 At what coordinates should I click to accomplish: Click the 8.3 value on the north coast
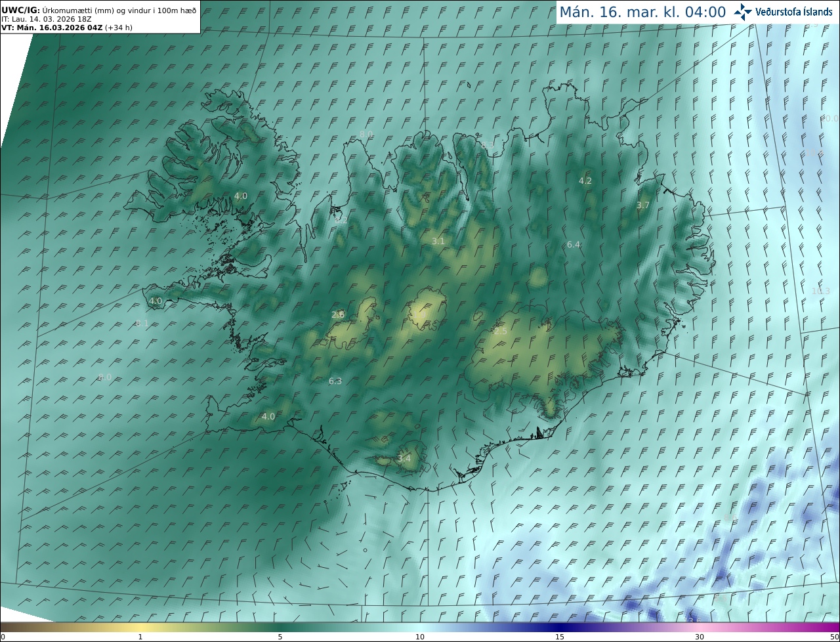pyautogui.click(x=488, y=145)
